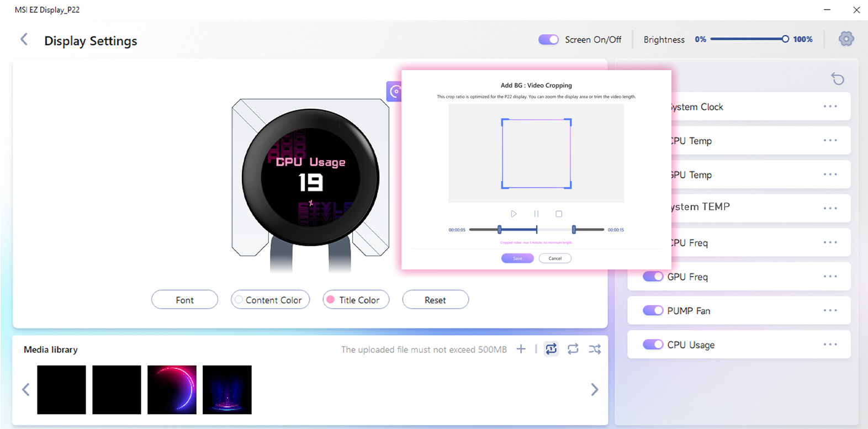This screenshot has width=868, height=429.
Task: Open the GPU Temp more options menu
Action: (x=830, y=174)
